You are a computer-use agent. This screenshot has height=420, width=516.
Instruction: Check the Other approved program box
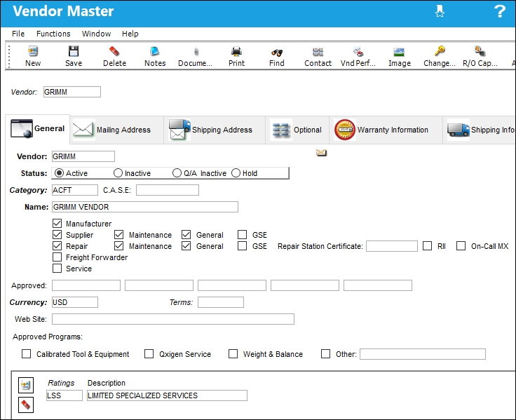pos(325,354)
